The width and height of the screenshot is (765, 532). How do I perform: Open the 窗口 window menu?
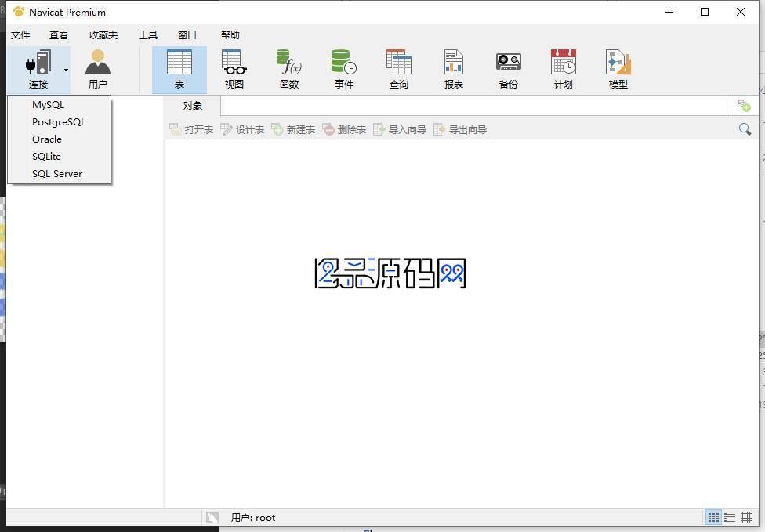pos(187,35)
